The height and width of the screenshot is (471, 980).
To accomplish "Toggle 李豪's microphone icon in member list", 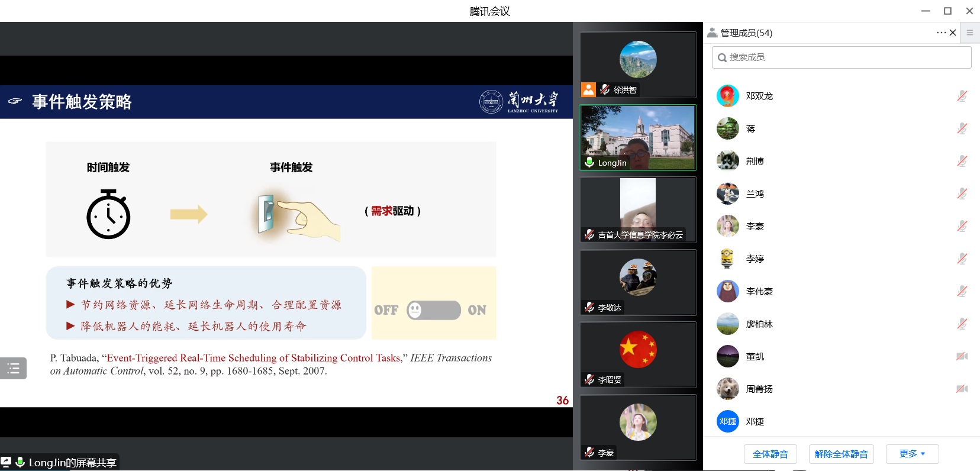I will [x=962, y=226].
